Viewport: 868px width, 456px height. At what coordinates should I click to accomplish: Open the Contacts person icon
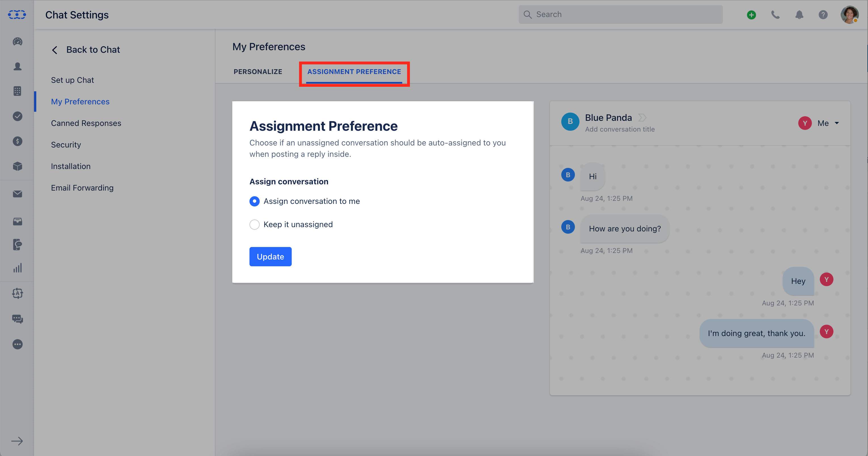pyautogui.click(x=18, y=66)
